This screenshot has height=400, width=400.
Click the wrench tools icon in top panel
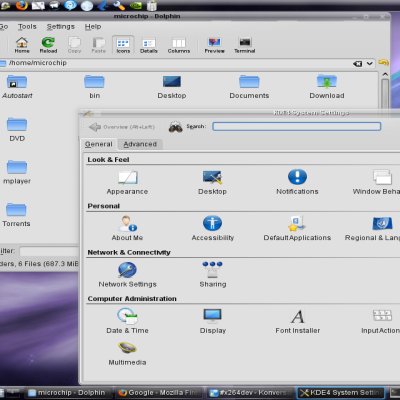tap(118, 5)
